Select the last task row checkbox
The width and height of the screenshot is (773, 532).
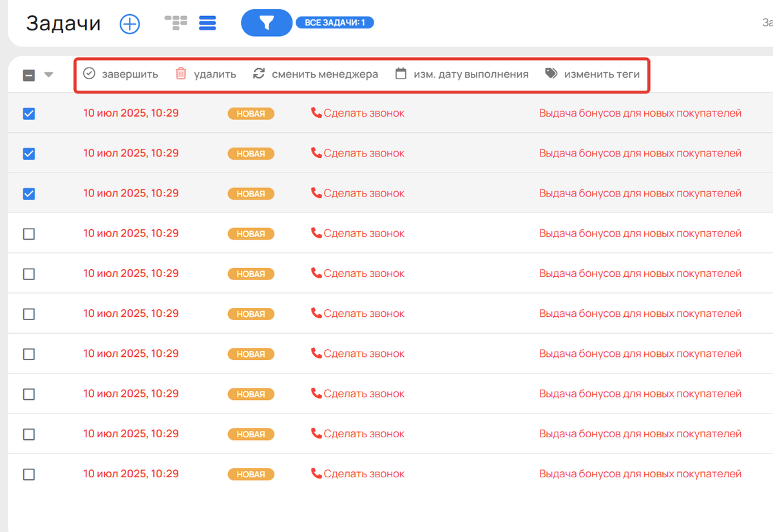tap(29, 475)
